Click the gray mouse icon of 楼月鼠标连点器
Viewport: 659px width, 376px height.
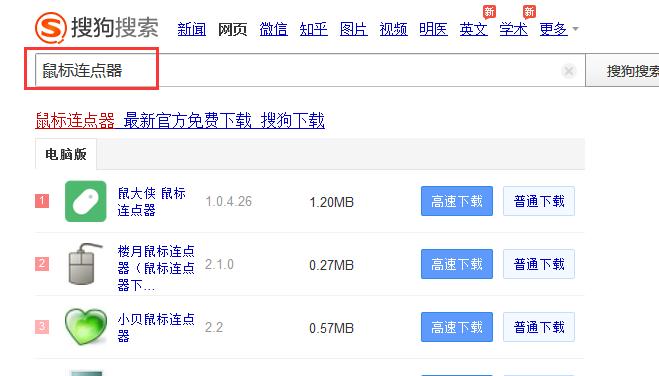86,264
